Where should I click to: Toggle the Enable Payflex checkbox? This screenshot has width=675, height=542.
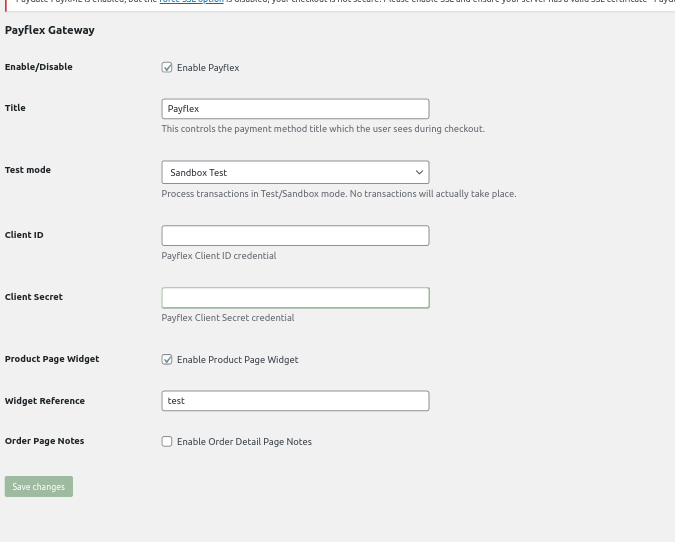coord(167,67)
